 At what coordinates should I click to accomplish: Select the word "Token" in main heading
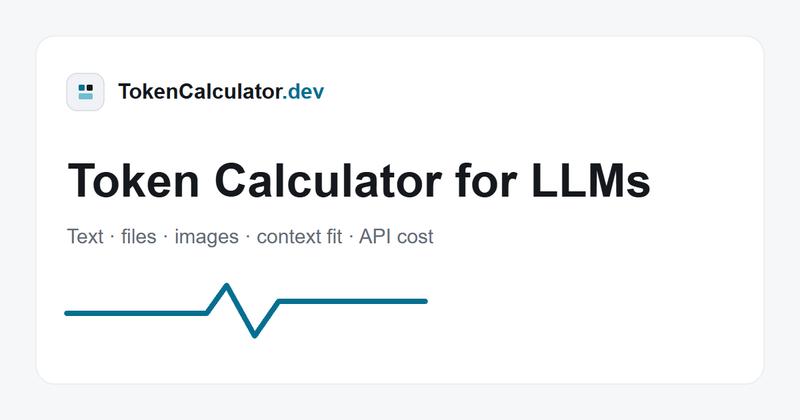(x=133, y=180)
